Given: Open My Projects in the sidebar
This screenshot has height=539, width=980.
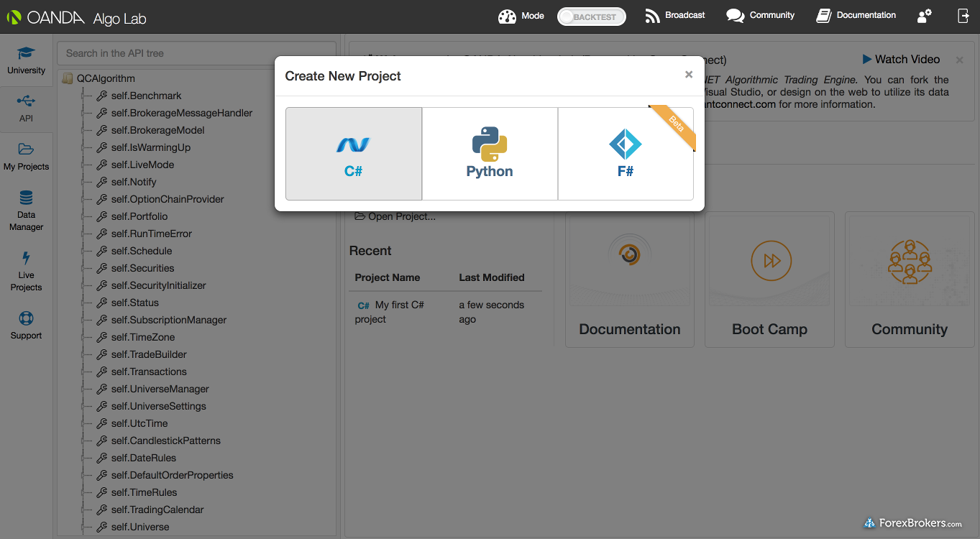Looking at the screenshot, I should 27,157.
